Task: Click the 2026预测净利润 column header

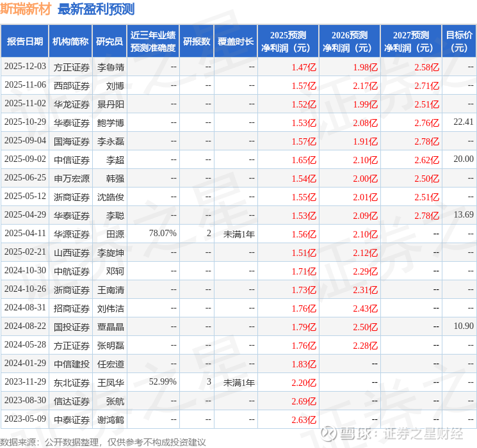Action: (x=350, y=42)
